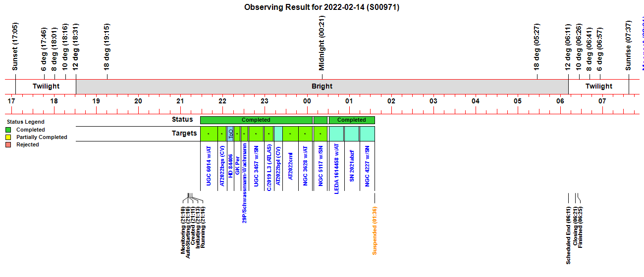Click the Closing (06:21) event label

(x=575, y=226)
